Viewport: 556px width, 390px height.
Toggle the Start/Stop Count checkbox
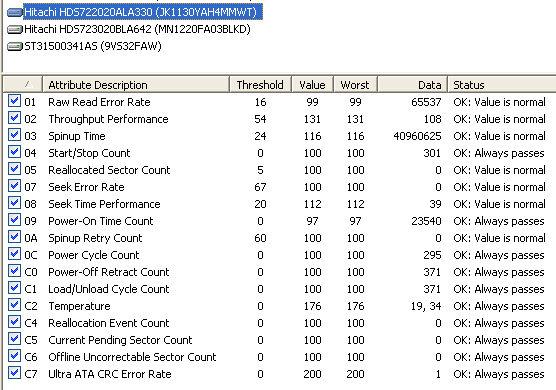coord(14,152)
